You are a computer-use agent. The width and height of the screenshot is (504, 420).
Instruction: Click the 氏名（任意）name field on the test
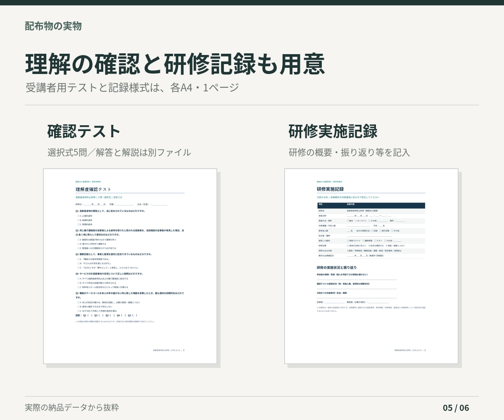pyautogui.click(x=152, y=204)
